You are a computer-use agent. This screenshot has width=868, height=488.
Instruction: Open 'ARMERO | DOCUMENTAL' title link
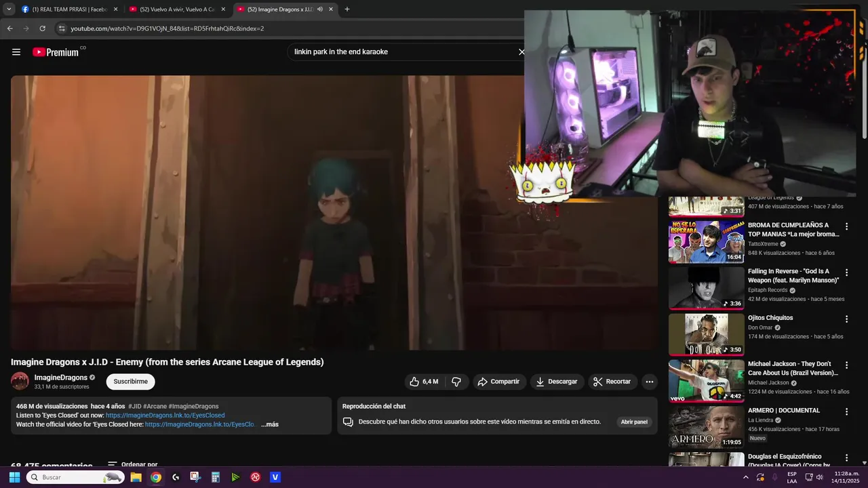pyautogui.click(x=784, y=411)
